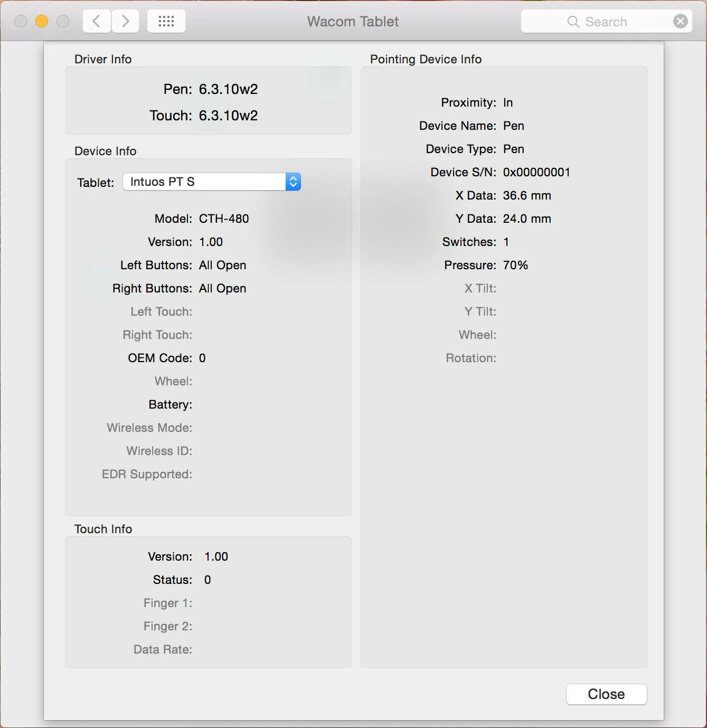
Task: Go forward with the right chevron button
Action: [125, 21]
